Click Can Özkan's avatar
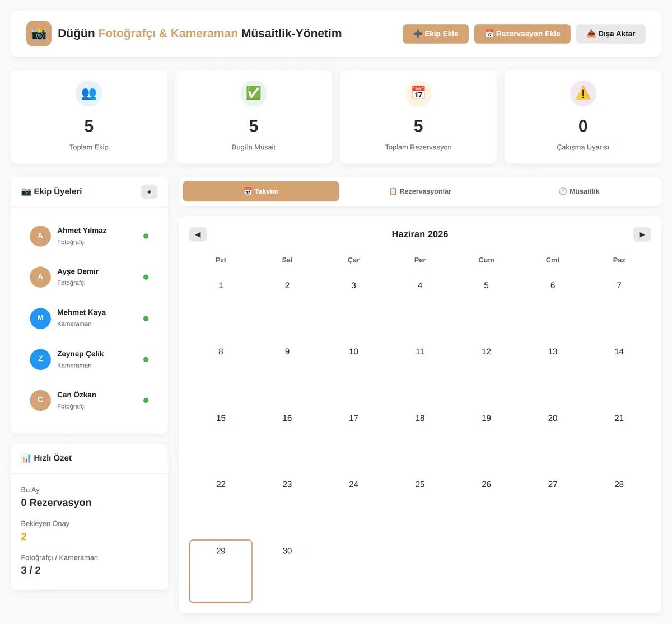This screenshot has height=624, width=672. 40,400
